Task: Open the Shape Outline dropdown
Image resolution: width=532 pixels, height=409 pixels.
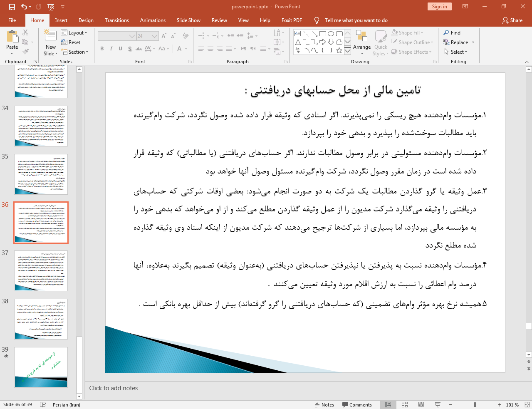Action: pos(412,42)
